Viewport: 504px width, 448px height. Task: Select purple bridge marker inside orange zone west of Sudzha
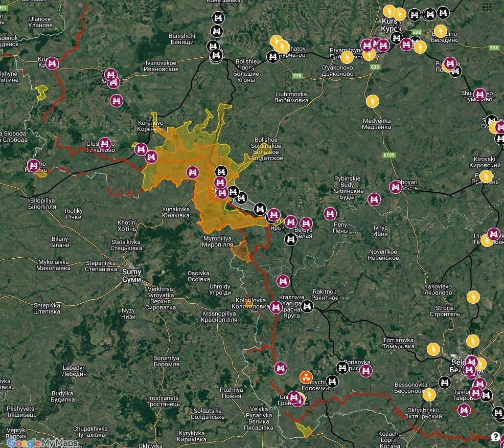[x=193, y=172]
